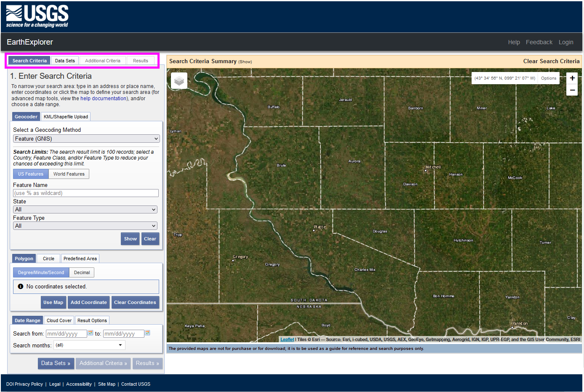Zoom out using the minus icon on map
Viewport: 584px width, 392px height.
[572, 90]
